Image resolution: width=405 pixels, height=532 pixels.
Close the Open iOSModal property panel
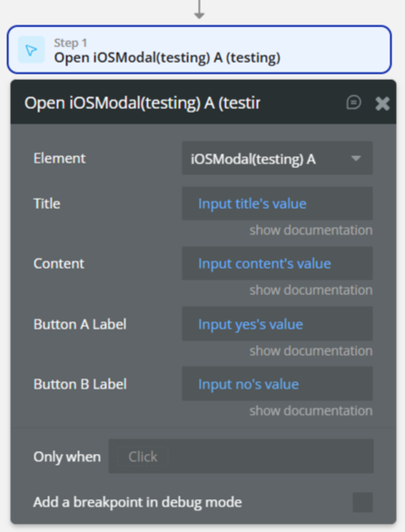coord(382,103)
